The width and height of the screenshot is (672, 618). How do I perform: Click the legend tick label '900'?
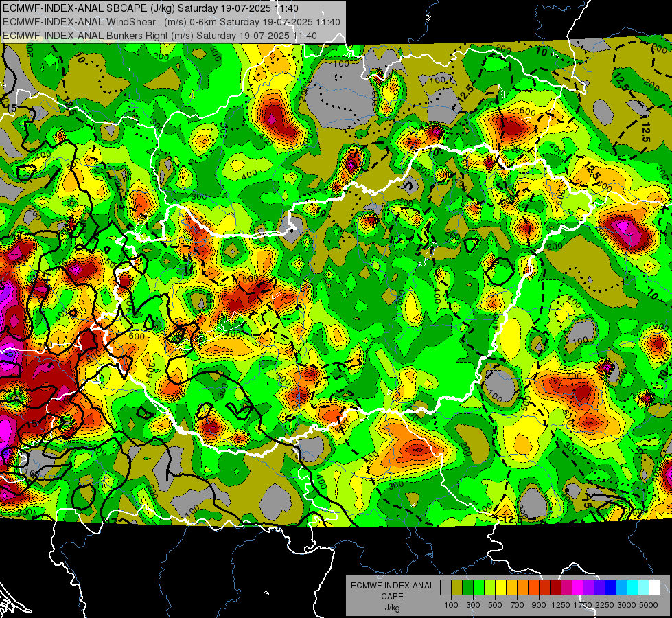click(539, 605)
